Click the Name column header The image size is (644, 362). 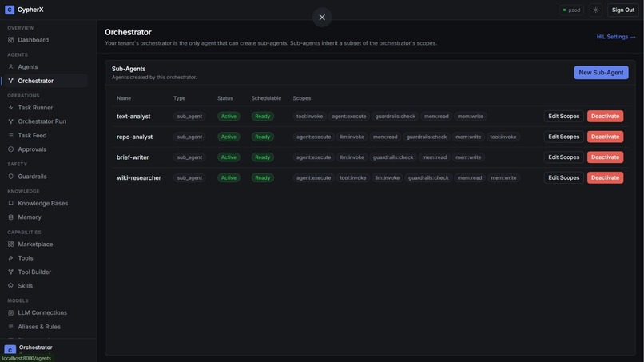tap(124, 98)
